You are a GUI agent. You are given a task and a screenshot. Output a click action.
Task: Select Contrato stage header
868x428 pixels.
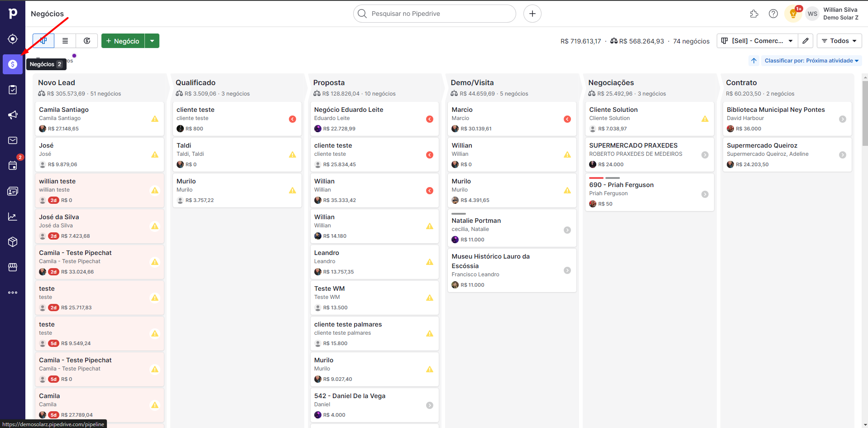pos(741,82)
